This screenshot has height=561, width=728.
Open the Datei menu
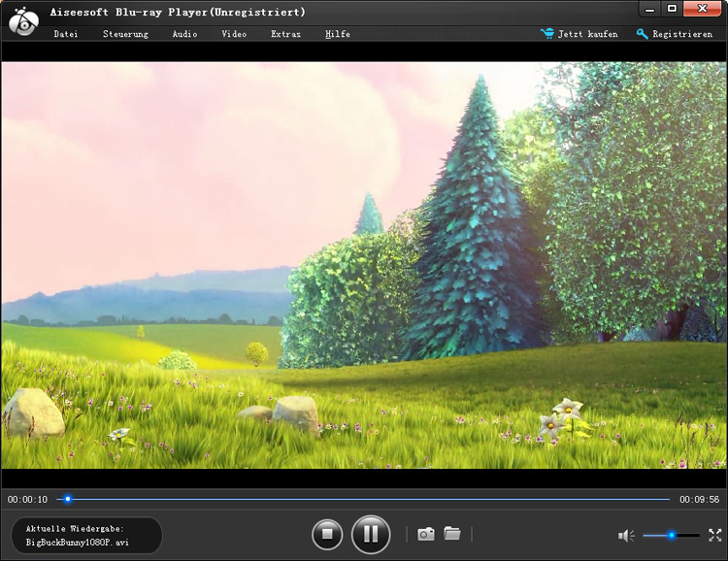tap(66, 34)
